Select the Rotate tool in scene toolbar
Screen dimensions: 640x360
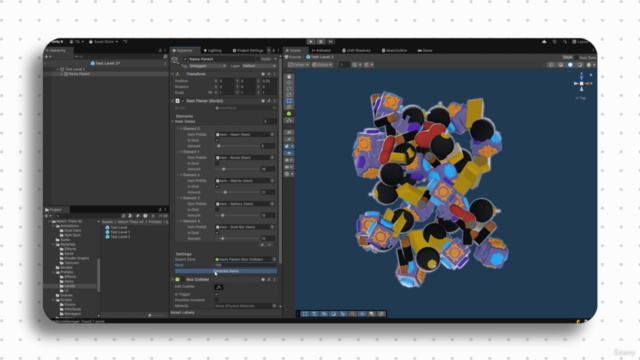(289, 89)
